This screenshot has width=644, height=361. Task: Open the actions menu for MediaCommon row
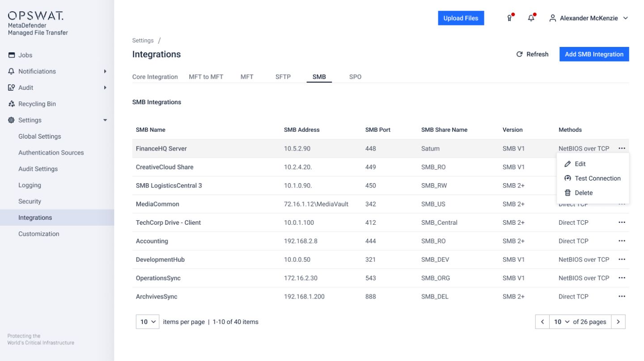point(622,204)
